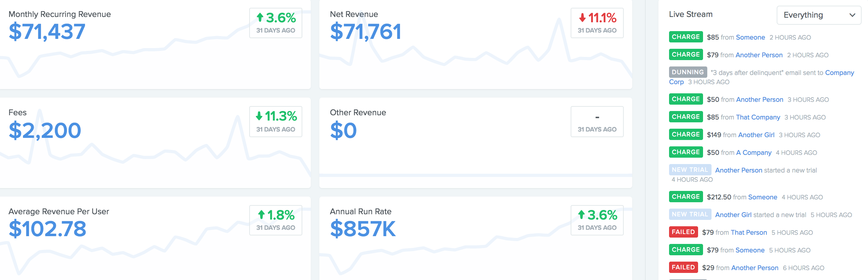Click the "3 days after delinquent" email text
868x280 pixels.
pyautogui.click(x=767, y=73)
